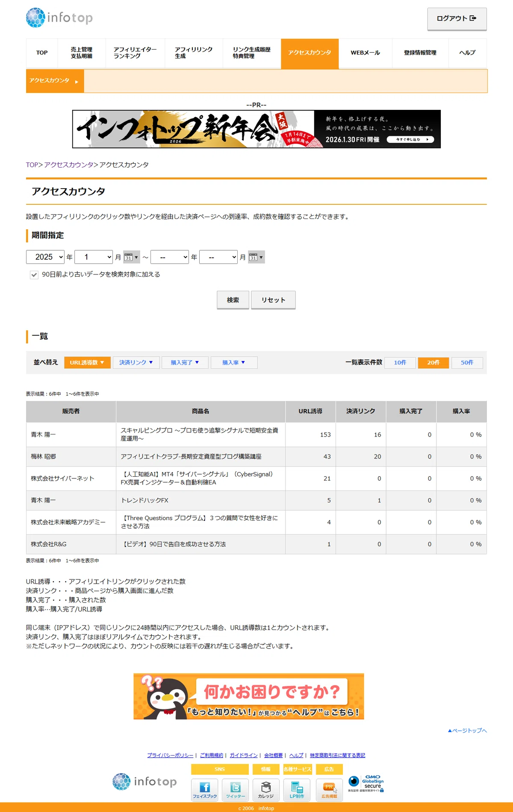
Task: Expand the アクセスカウンタ submenu tab
Action: 55,81
